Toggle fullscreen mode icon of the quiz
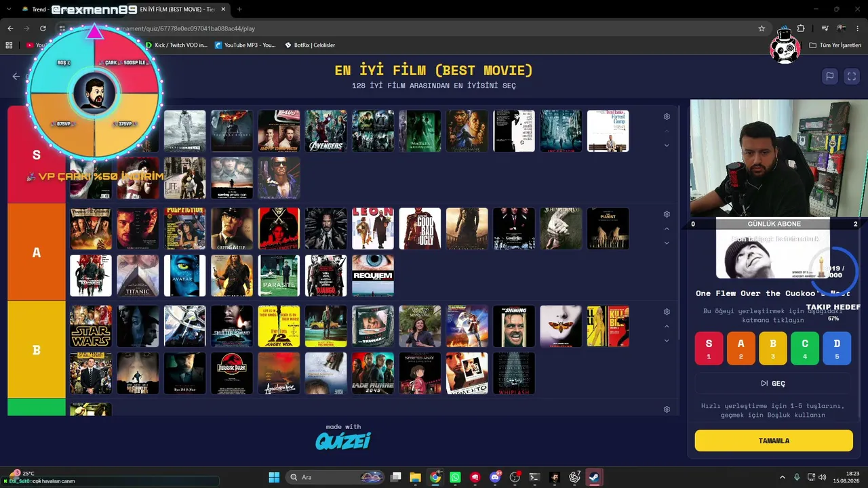 [852, 77]
